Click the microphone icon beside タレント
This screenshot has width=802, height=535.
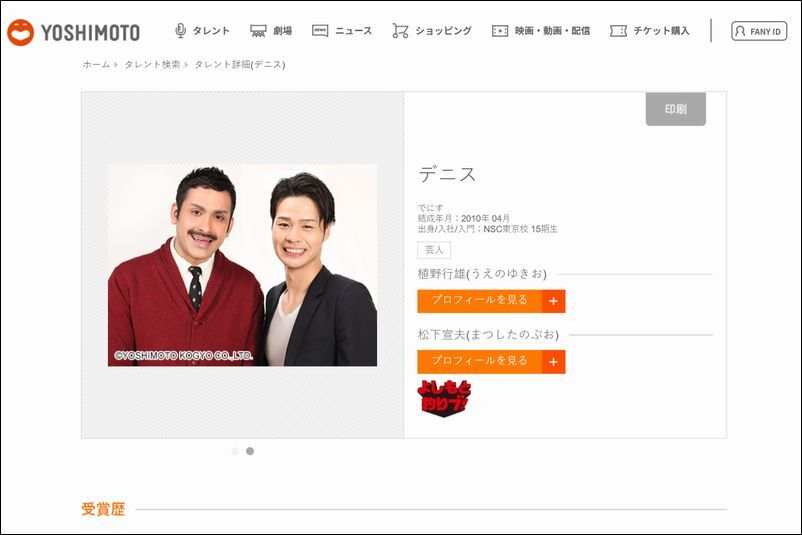(180, 31)
